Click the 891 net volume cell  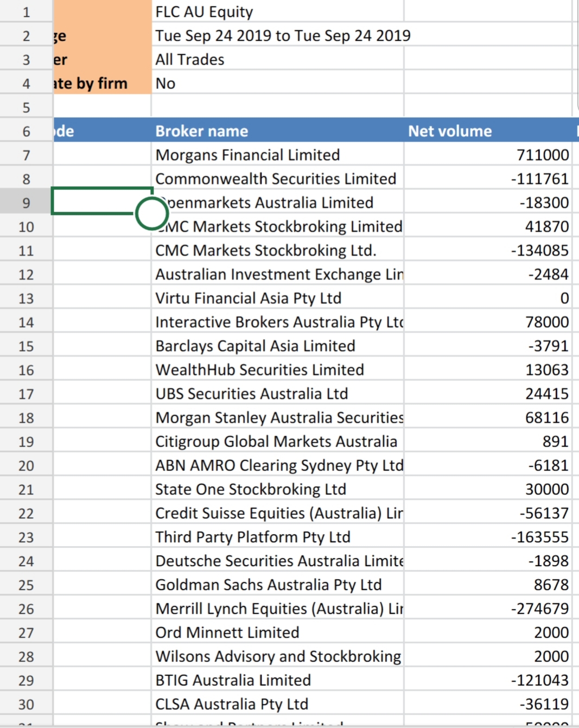[488, 441]
